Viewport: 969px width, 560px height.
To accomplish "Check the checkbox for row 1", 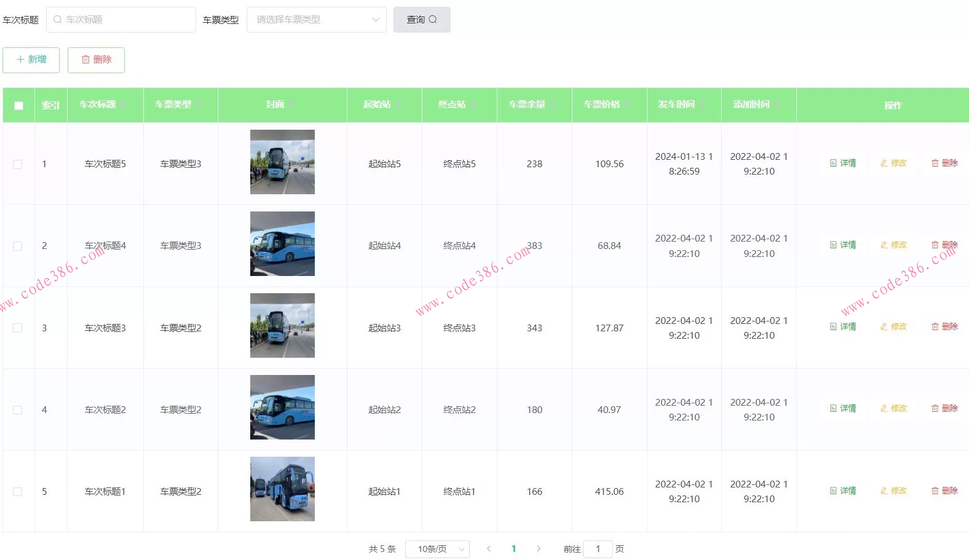I will click(x=18, y=164).
